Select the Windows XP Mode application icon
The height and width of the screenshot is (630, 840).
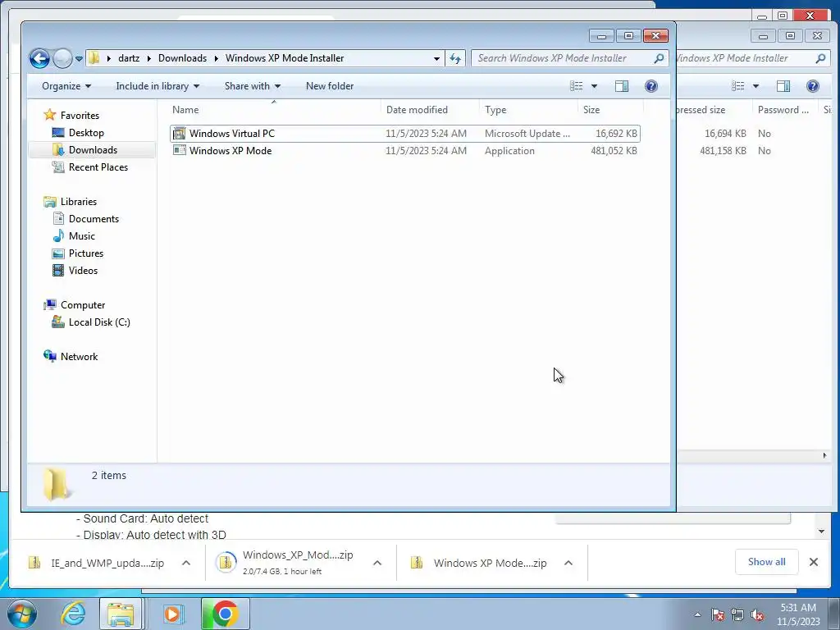coord(180,151)
